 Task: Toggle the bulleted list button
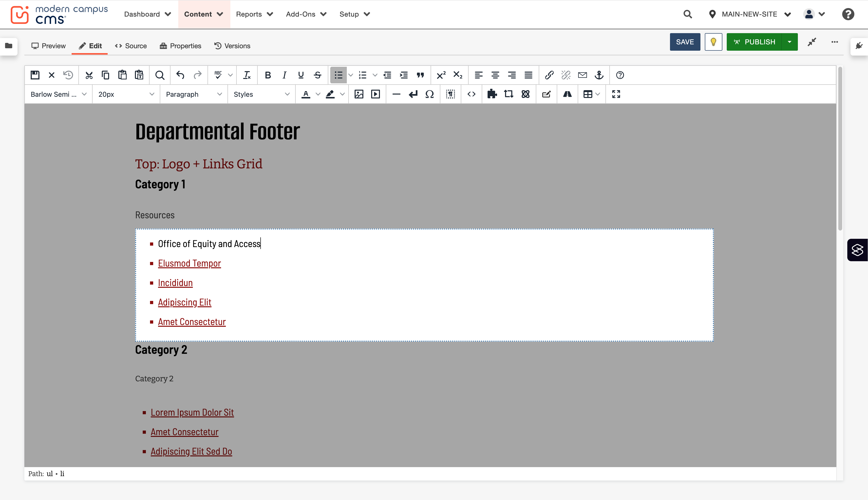339,75
